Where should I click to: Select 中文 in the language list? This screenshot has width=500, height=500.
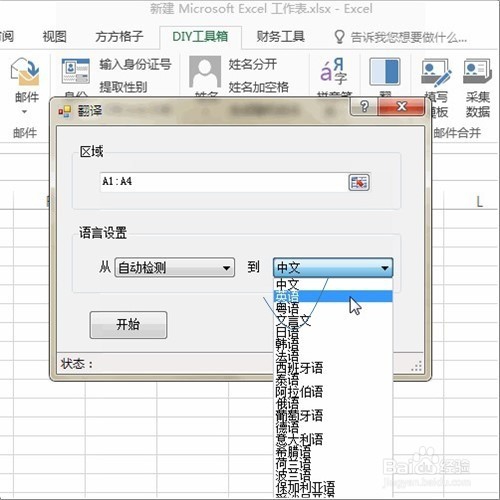tap(333, 284)
